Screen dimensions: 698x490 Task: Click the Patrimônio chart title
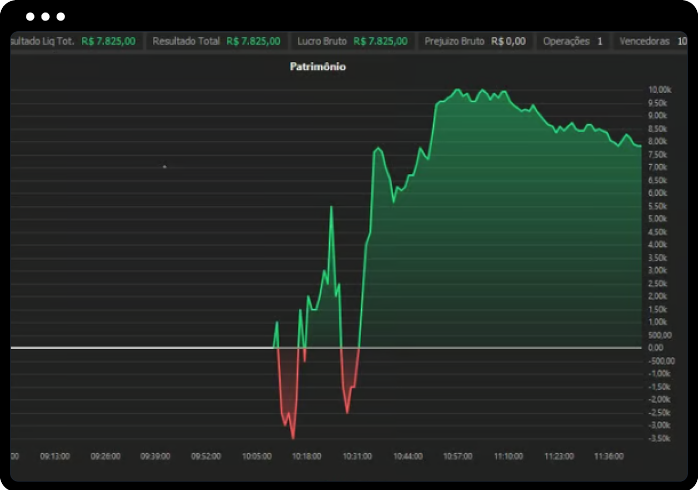[317, 68]
